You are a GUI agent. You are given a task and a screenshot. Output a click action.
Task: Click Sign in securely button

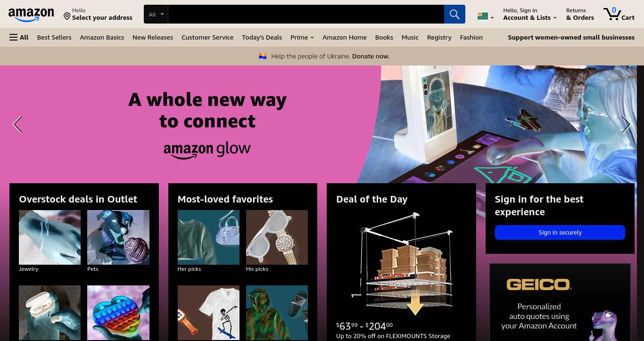(x=560, y=232)
